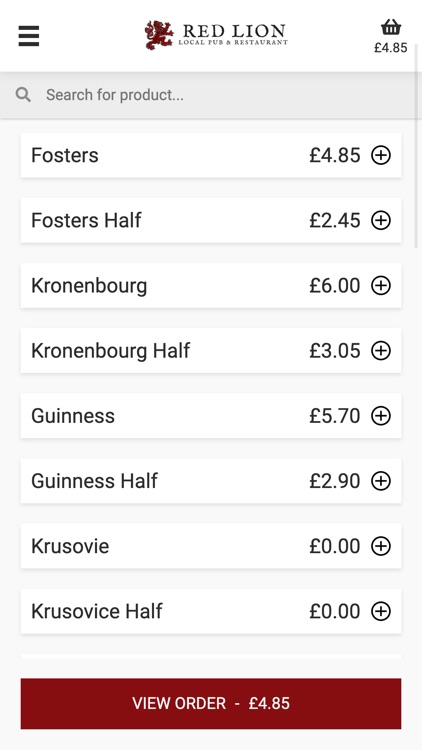The height and width of the screenshot is (750, 422).
Task: Open the shopping basket icon
Action: point(390,27)
